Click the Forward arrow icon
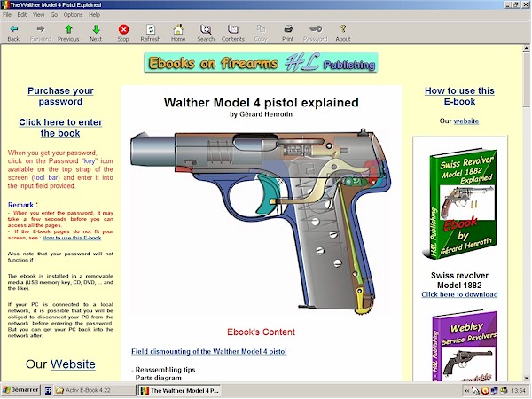 [41, 33]
